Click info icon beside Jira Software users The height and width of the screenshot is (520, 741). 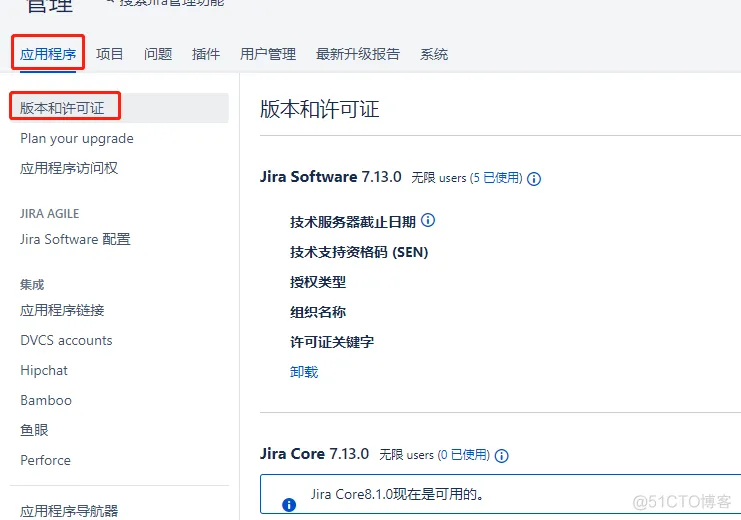pyautogui.click(x=534, y=179)
